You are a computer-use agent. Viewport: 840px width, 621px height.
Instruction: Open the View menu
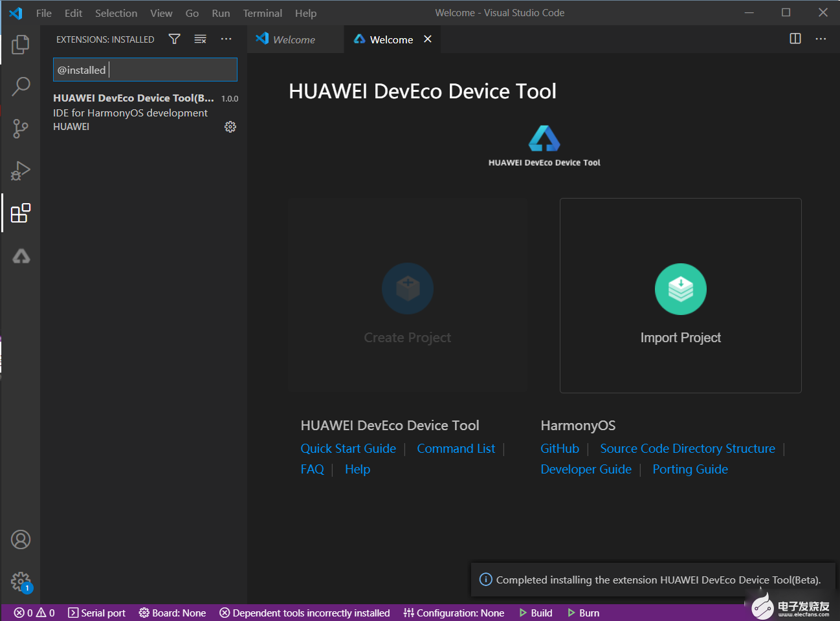click(161, 13)
